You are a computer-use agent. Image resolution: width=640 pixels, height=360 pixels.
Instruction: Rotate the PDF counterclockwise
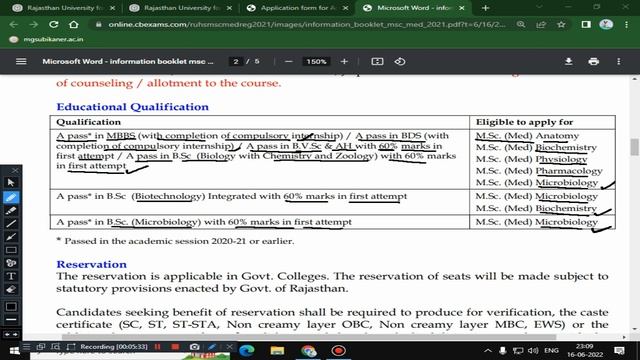(400, 61)
